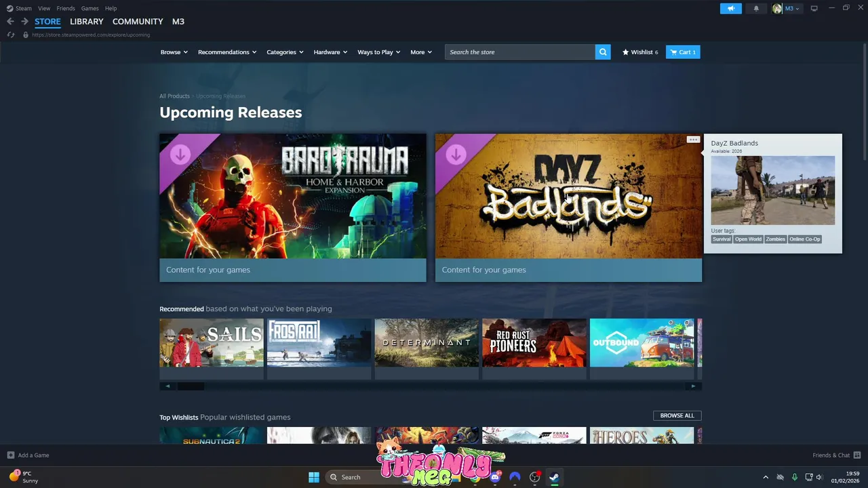Open the Outbound game thumbnail
This screenshot has width=868, height=488.
pyautogui.click(x=642, y=343)
